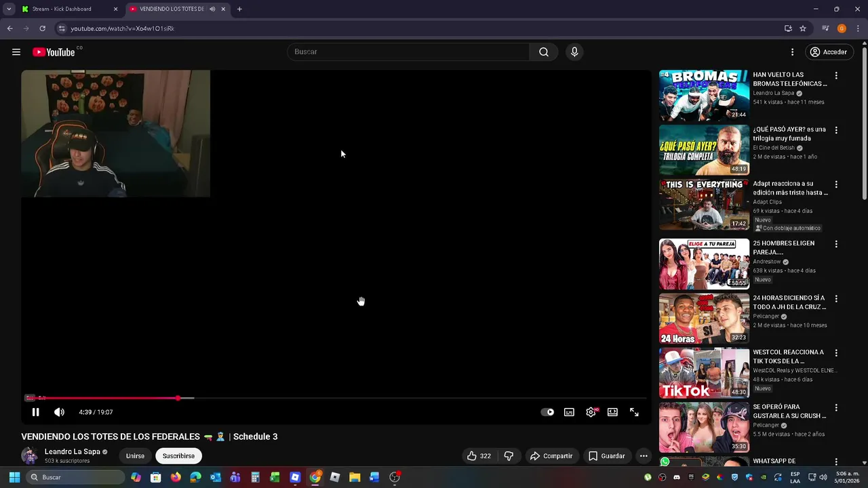Open the YouTube hamburger guide menu
Viewport: 868px width, 488px height.
pos(16,52)
